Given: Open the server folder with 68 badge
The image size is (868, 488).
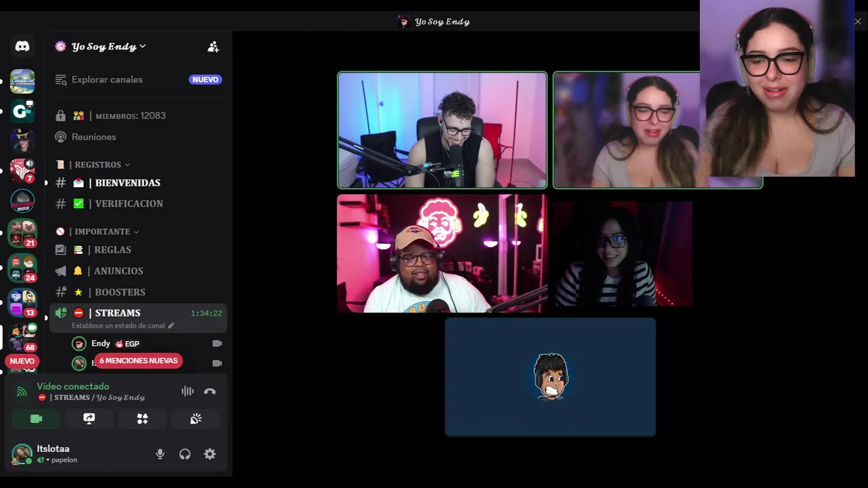Looking at the screenshot, I should click(22, 338).
